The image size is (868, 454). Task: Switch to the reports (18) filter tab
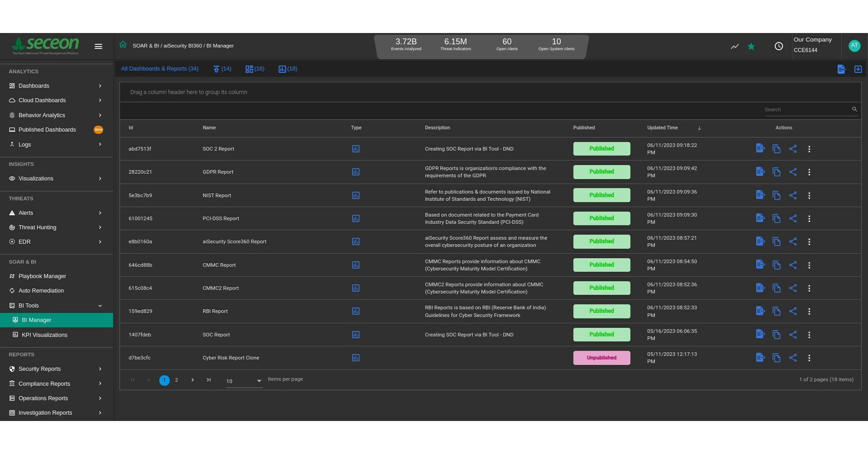[x=288, y=69]
